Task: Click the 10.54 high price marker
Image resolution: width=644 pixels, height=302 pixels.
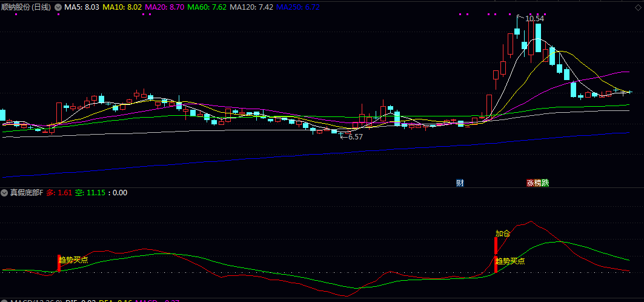Action: pyautogui.click(x=534, y=19)
